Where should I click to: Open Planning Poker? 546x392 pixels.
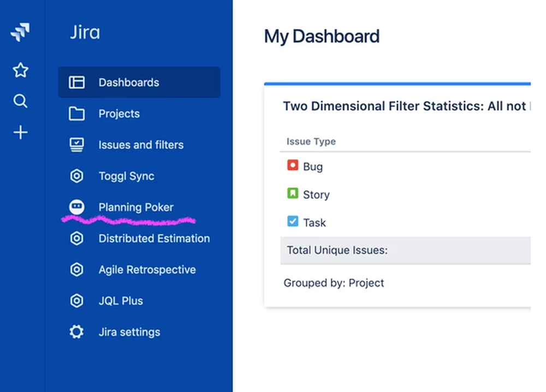coord(139,207)
